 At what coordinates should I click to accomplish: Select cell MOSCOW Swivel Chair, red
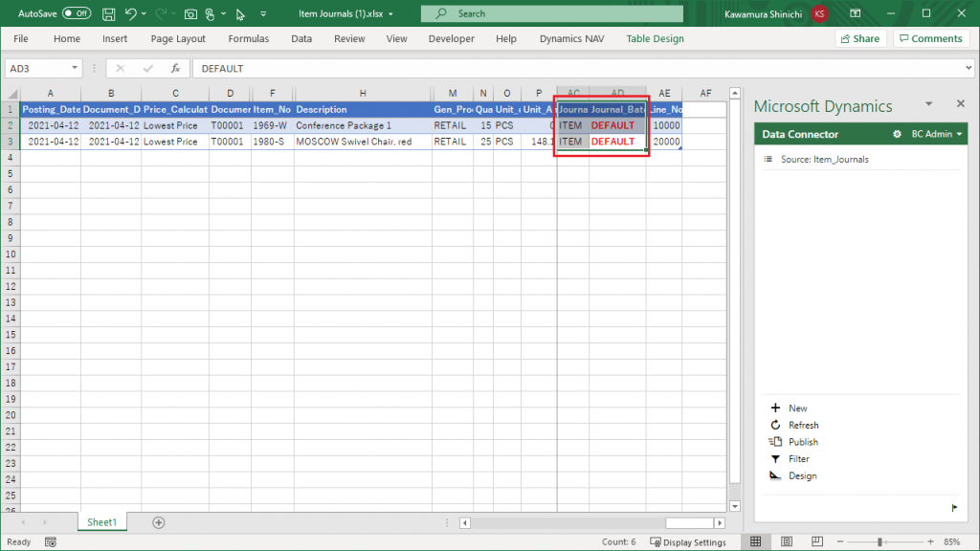pyautogui.click(x=363, y=142)
